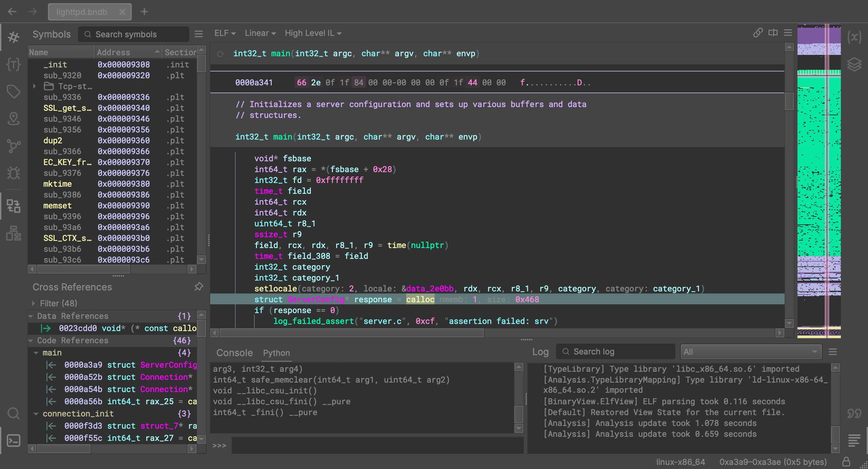
Task: Open the console terminal icon in sidebar
Action: pyautogui.click(x=14, y=440)
